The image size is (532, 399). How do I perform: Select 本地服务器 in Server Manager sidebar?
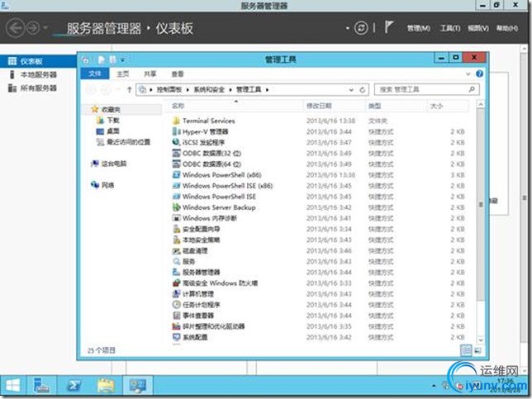click(38, 74)
